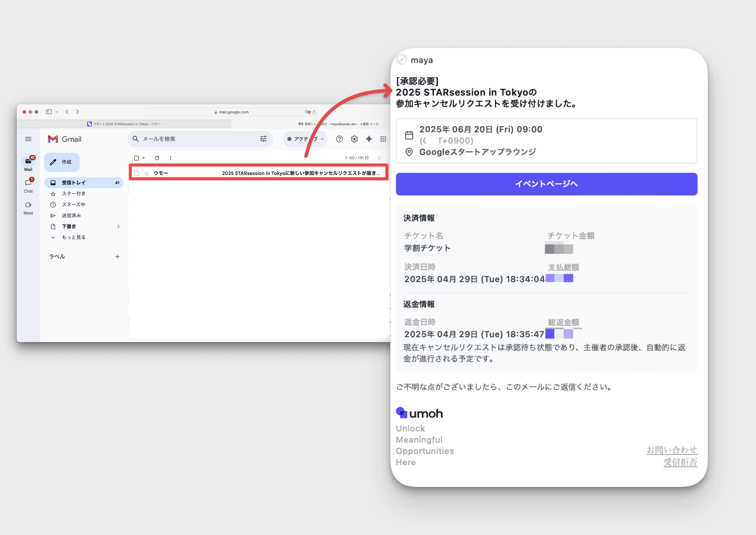Click the Gemini sparkle icon

[369, 139]
